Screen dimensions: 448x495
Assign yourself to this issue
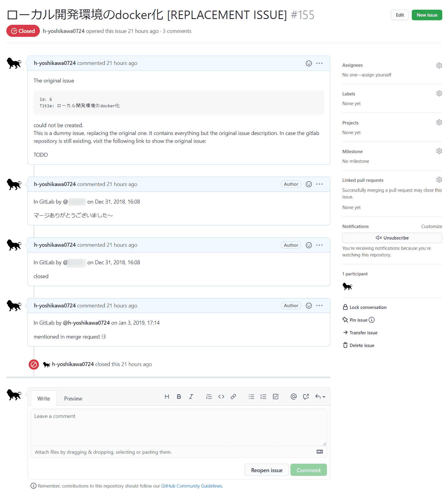[x=376, y=75]
